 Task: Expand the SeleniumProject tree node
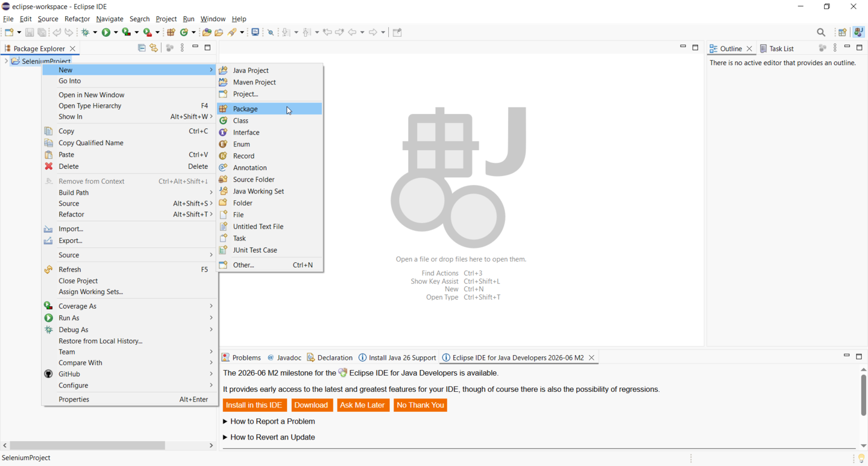click(x=6, y=61)
